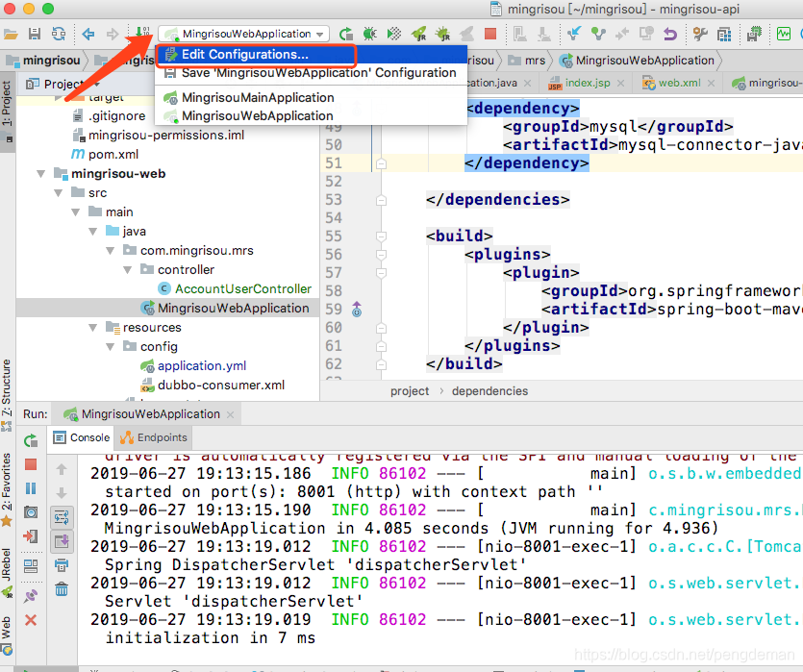Image resolution: width=803 pixels, height=672 pixels.
Task: Toggle the 2: Favorites tool window
Action: click(x=7, y=488)
